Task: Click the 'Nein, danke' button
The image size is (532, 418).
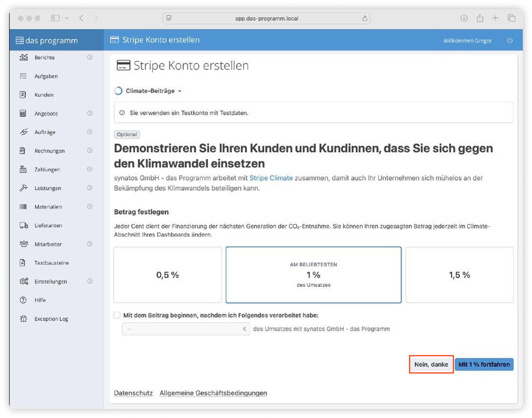Action: (x=431, y=365)
